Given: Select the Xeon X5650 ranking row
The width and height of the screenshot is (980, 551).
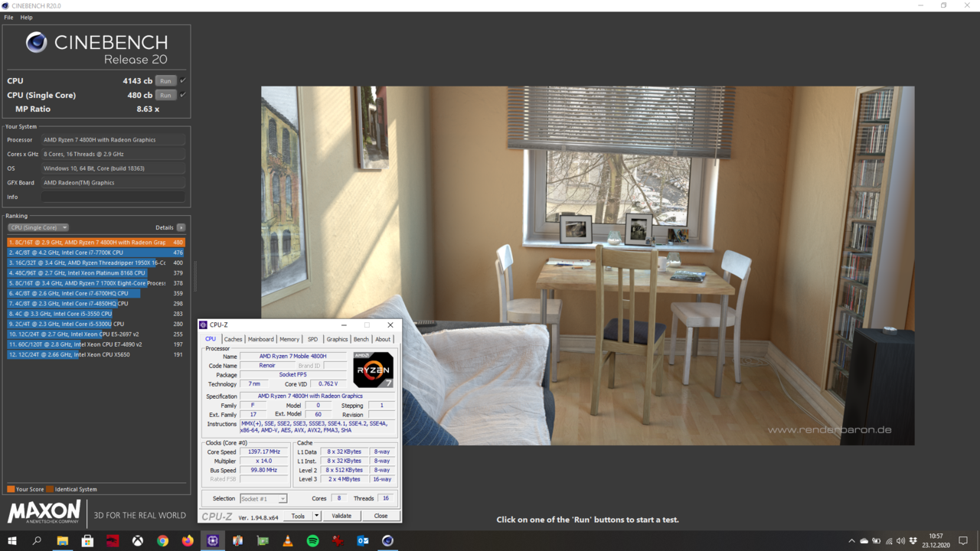Looking at the screenshot, I should click(96, 354).
